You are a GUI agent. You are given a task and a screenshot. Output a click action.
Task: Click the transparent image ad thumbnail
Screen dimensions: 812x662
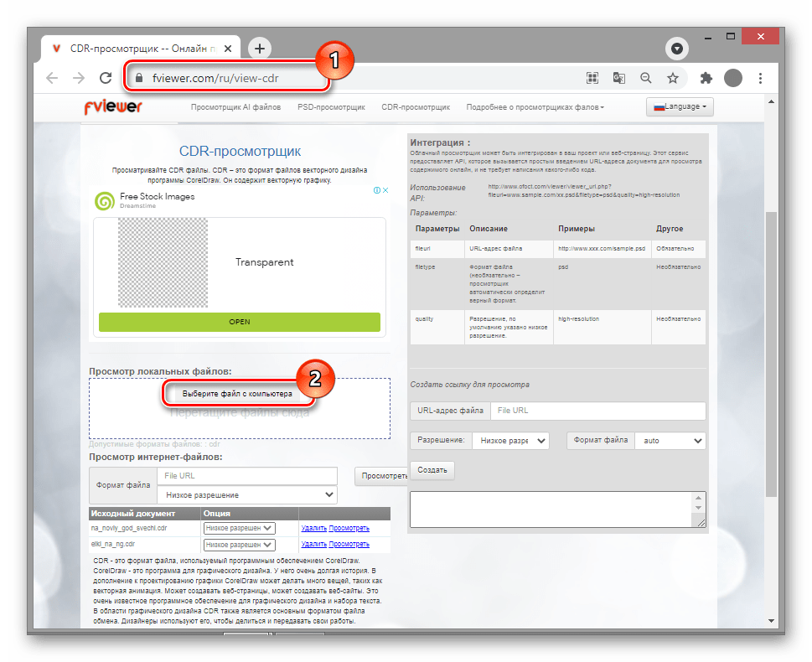click(163, 262)
